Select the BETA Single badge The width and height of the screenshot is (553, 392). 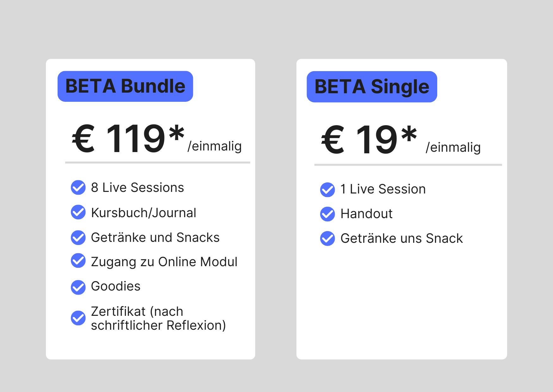pos(372,87)
